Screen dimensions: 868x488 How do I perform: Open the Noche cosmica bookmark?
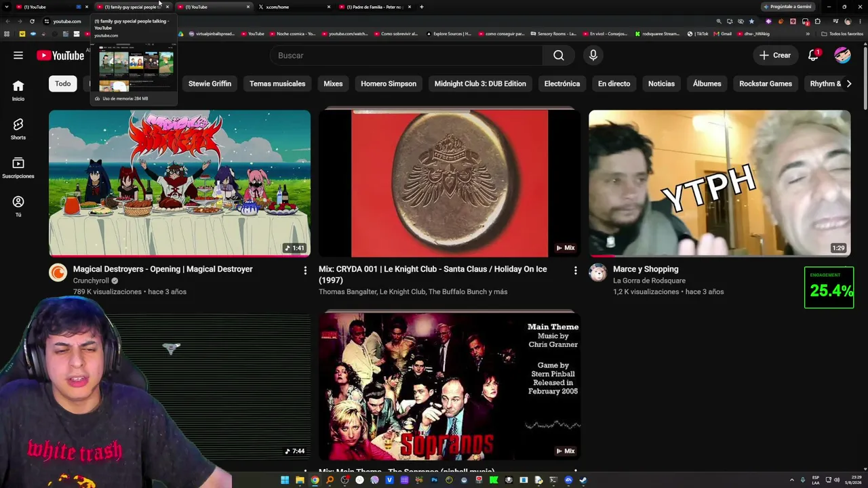pyautogui.click(x=294, y=34)
